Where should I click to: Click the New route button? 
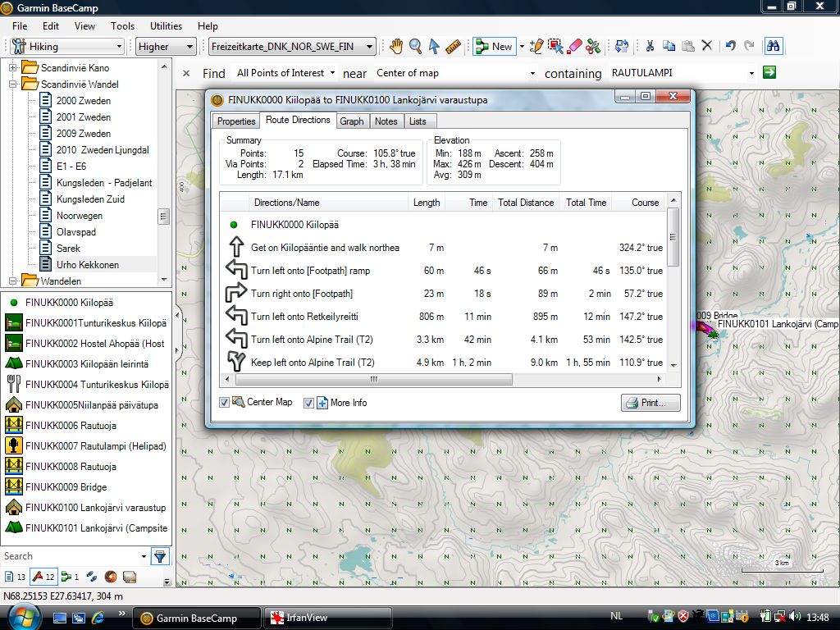point(494,47)
